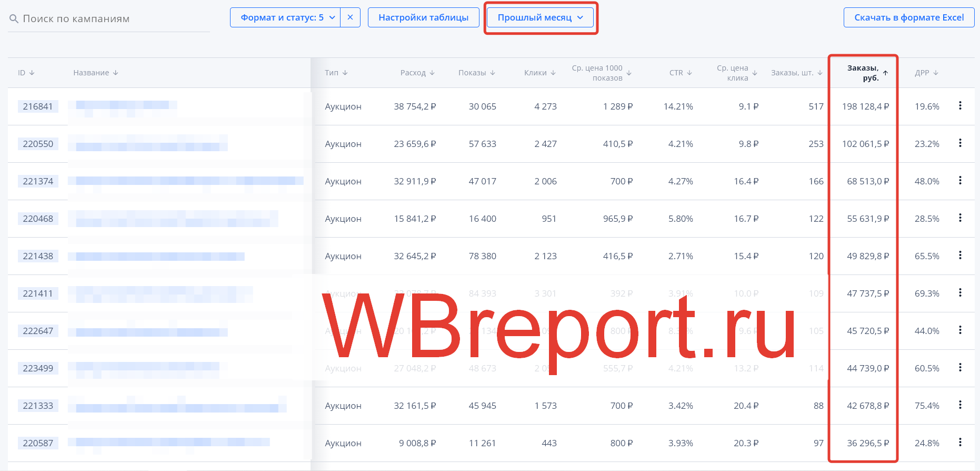Click clicks value 1 573
Screen dimensions: 980x471
[x=545, y=406]
